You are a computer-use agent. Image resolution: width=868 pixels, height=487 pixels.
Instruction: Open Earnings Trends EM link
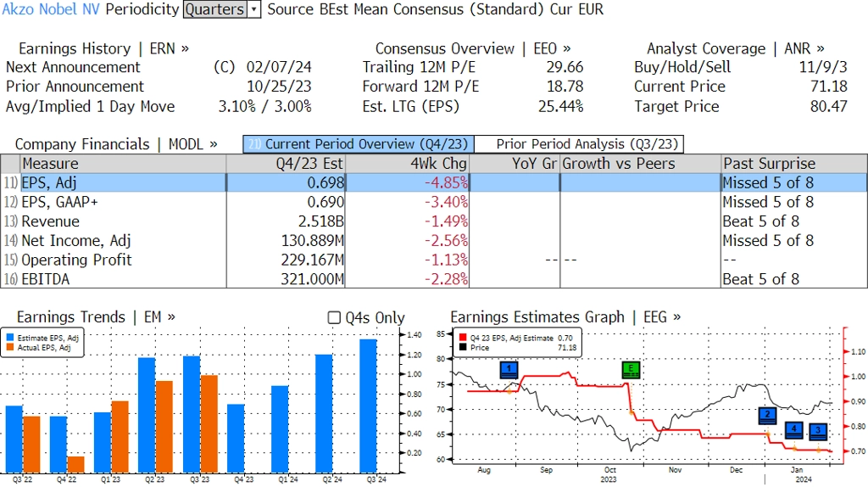pyautogui.click(x=96, y=317)
